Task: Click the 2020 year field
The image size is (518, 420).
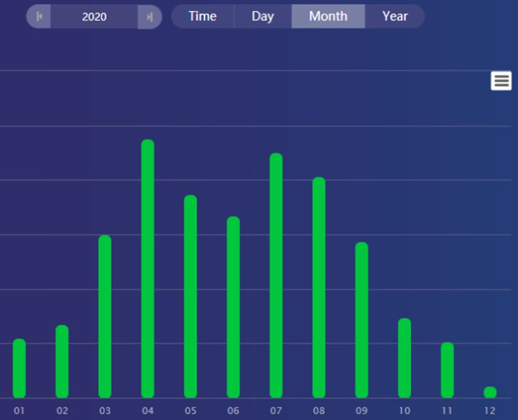Action: [x=94, y=17]
